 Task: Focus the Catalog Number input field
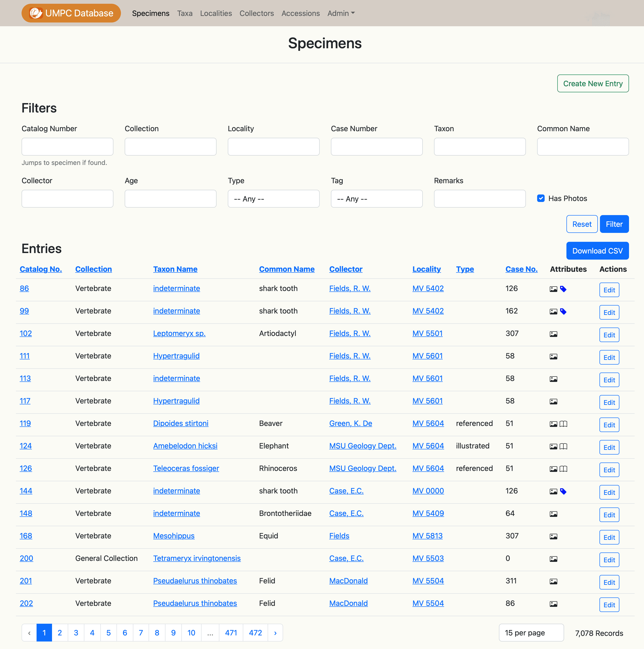67,146
